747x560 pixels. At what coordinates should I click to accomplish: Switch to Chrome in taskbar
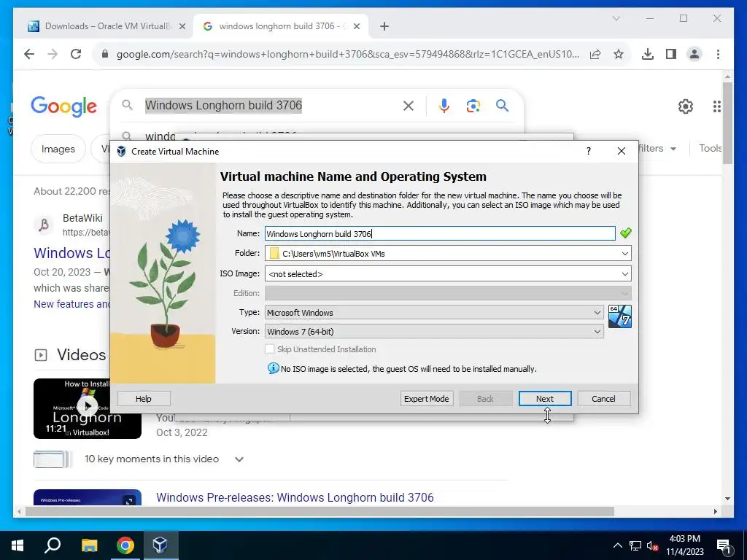pos(125,545)
